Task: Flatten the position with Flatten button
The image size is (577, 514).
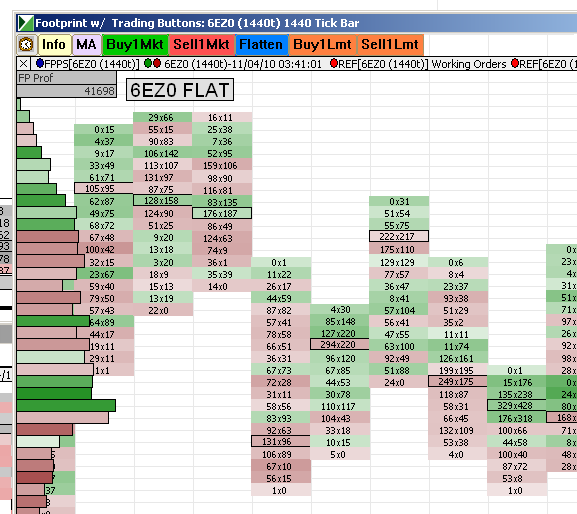Action: pos(261,45)
